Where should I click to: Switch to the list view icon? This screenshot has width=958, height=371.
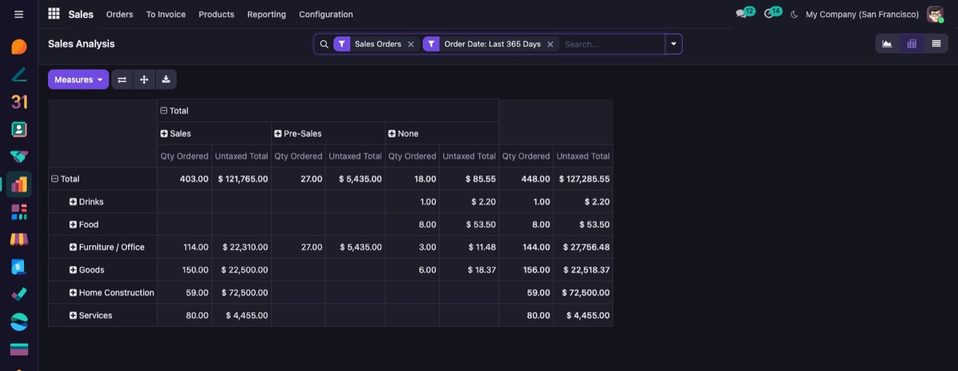[936, 43]
